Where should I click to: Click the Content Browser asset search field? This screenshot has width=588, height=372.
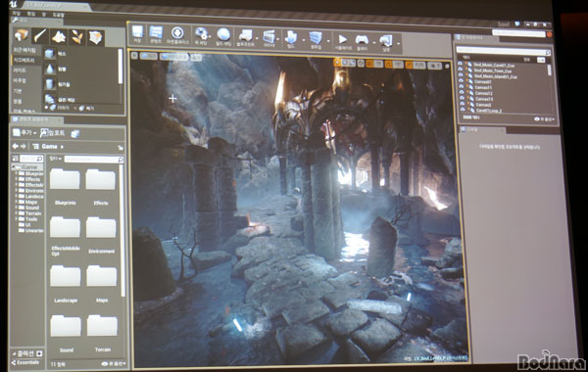coord(94,160)
